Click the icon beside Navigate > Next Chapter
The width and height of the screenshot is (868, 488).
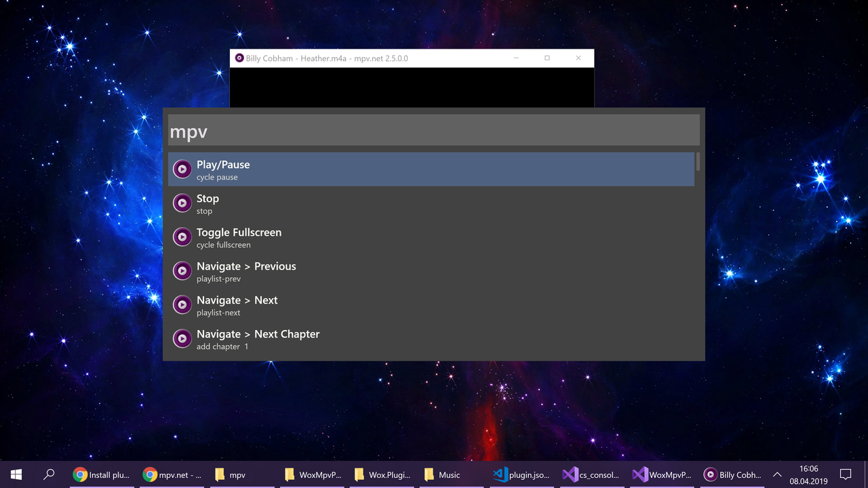(x=182, y=338)
